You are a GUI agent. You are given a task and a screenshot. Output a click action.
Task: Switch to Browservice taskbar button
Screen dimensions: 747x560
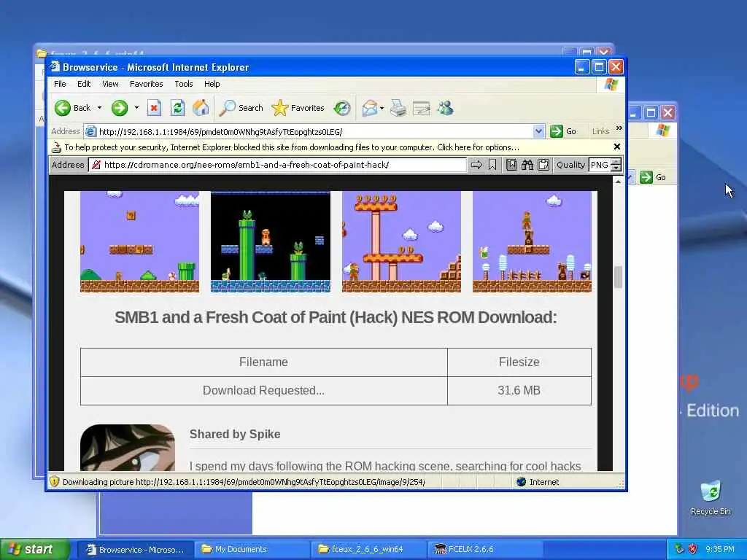[135, 550]
